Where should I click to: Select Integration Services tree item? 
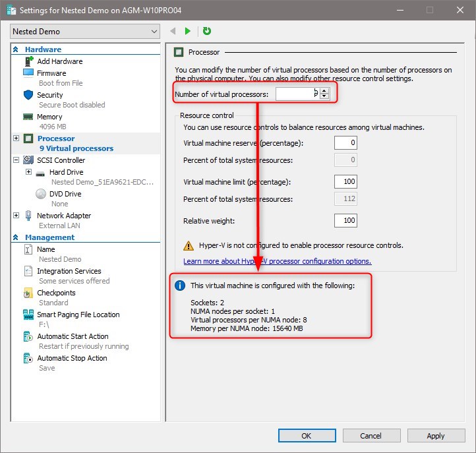click(x=69, y=271)
